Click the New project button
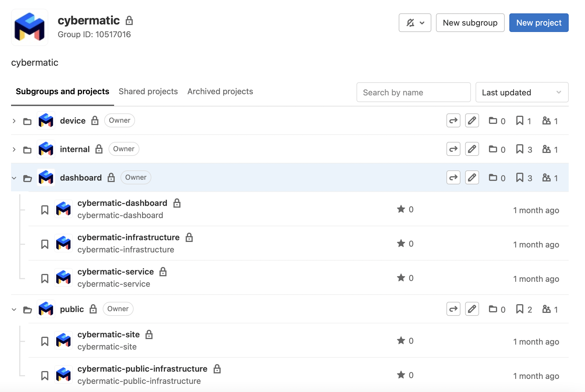This screenshot has width=585, height=392. point(538,22)
